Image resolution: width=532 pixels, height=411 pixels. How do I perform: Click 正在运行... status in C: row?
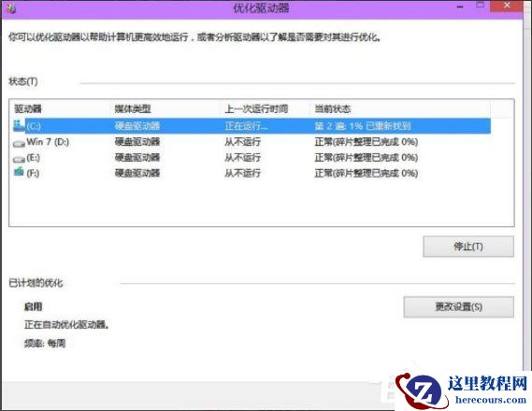(246, 126)
